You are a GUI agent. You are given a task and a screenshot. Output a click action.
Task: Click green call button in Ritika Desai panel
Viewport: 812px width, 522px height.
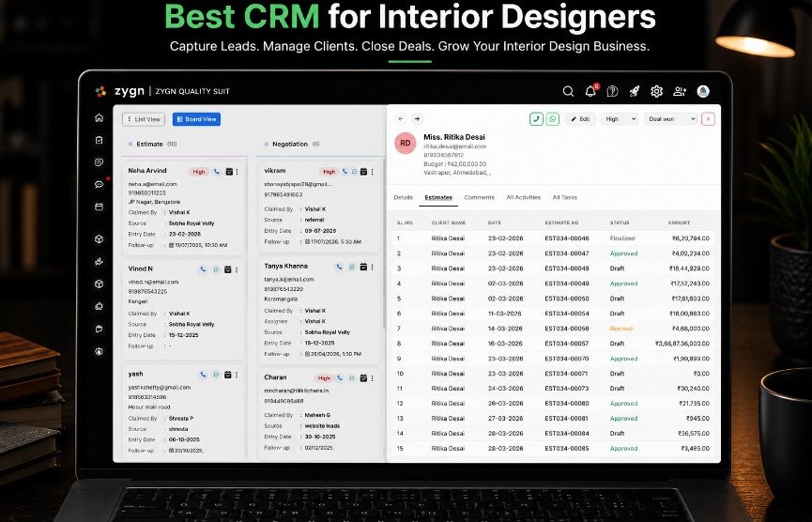(536, 119)
